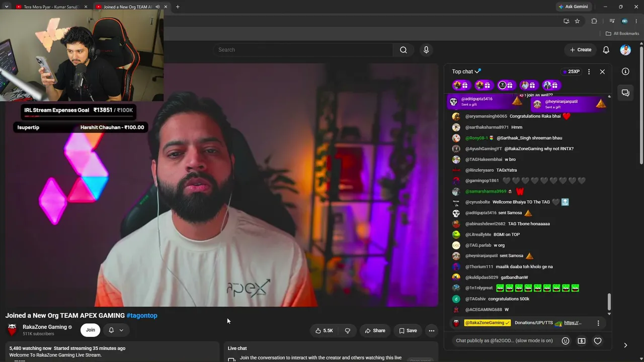The image size is (644, 362).
Task: Click install app icon in address bar
Action: click(566, 21)
